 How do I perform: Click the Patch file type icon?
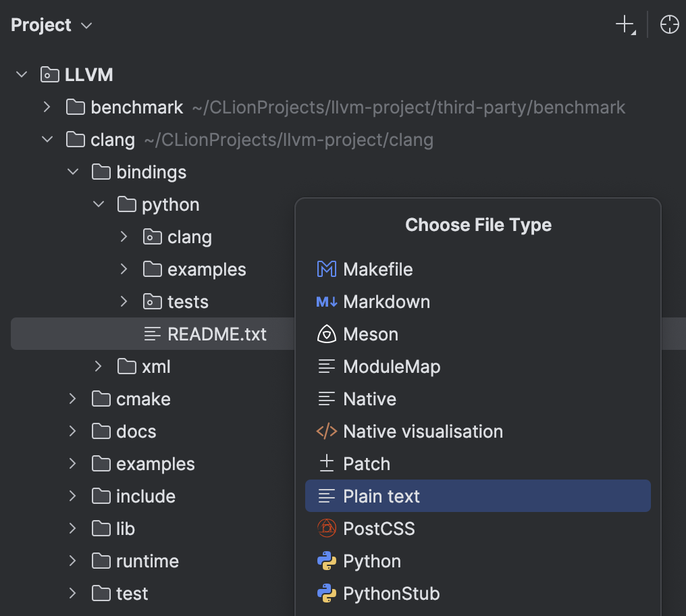(326, 463)
